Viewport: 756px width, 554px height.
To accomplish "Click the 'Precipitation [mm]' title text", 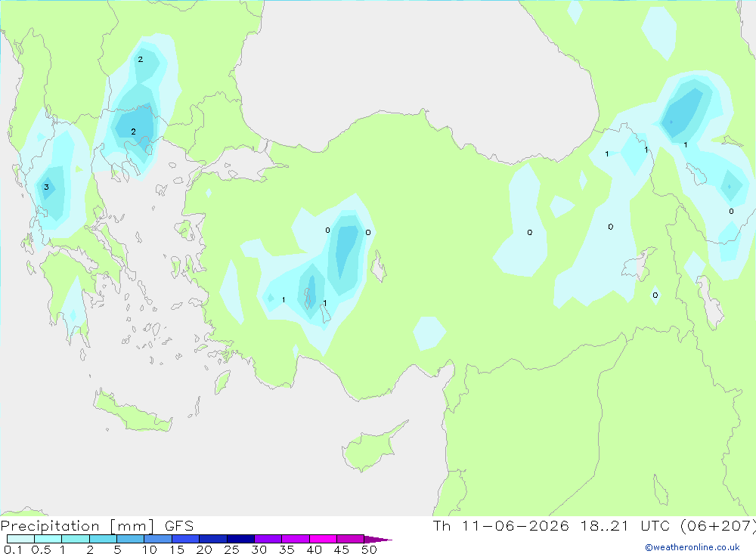I will (77, 526).
